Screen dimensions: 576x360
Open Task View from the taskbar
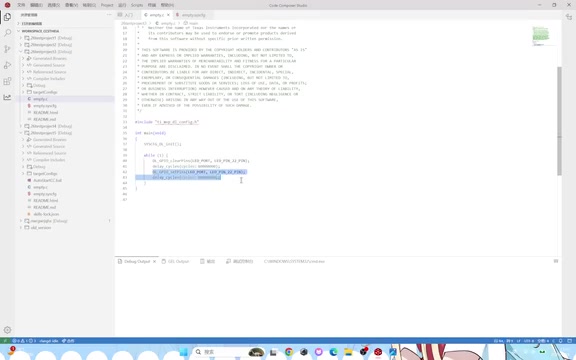[x=273, y=352]
